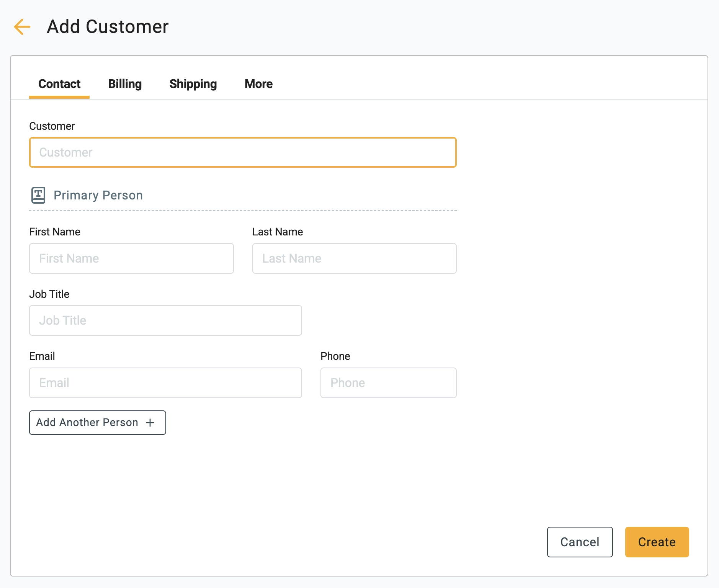Click the Create button

click(657, 542)
